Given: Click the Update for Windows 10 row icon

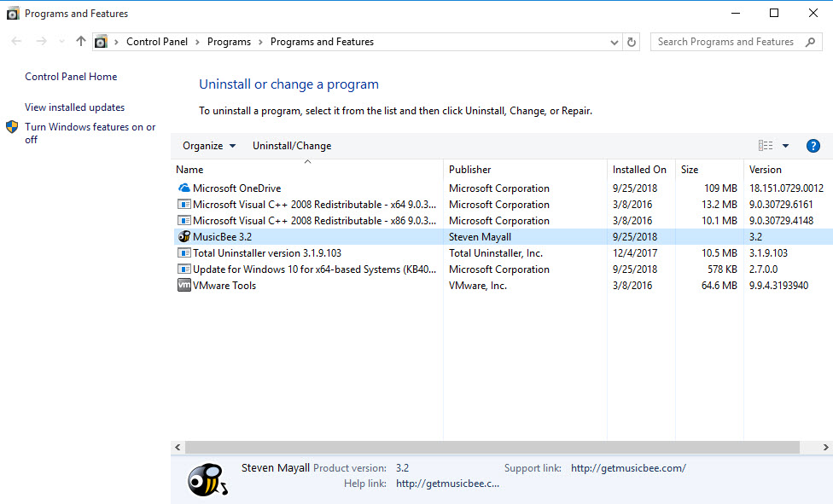Looking at the screenshot, I should pos(183,269).
